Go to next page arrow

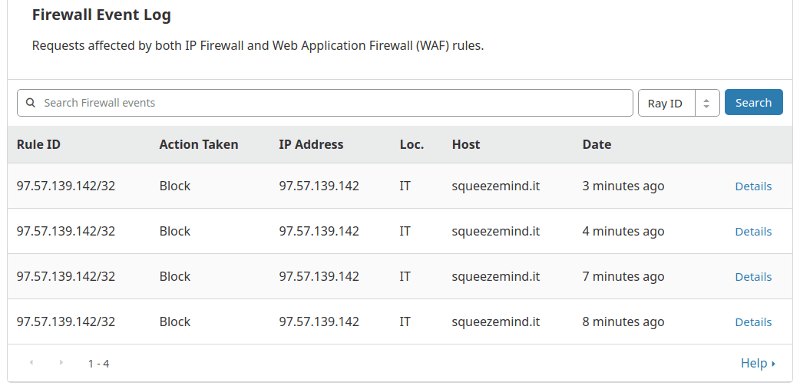(x=61, y=362)
